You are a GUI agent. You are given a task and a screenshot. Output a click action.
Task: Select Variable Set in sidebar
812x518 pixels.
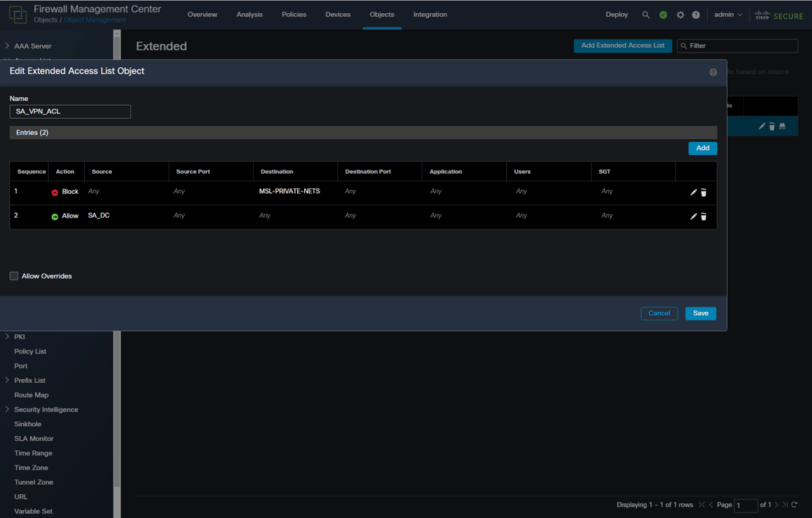coord(33,511)
